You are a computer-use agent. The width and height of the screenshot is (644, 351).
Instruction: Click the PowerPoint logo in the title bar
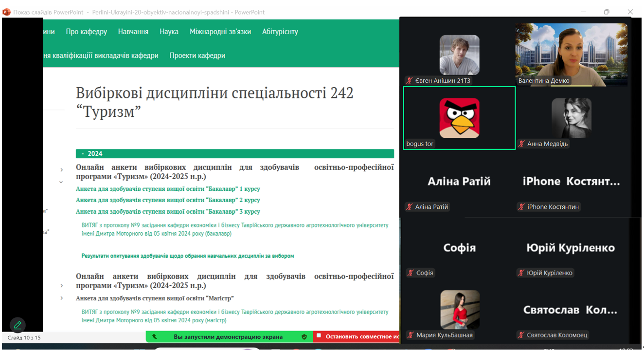click(x=6, y=12)
